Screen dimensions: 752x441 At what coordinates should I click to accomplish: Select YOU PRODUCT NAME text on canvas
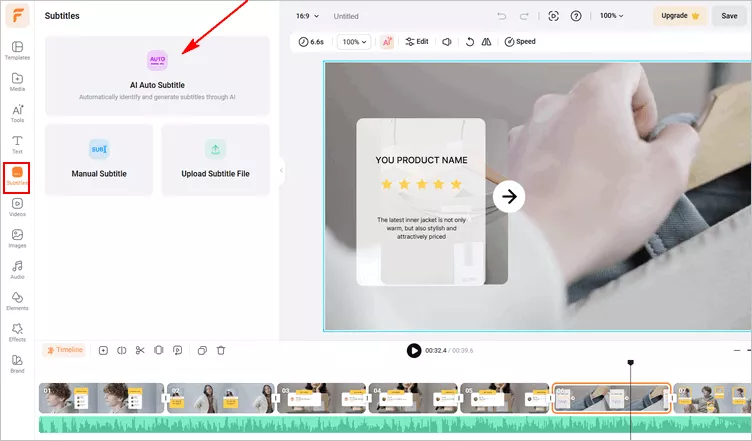pyautogui.click(x=421, y=160)
